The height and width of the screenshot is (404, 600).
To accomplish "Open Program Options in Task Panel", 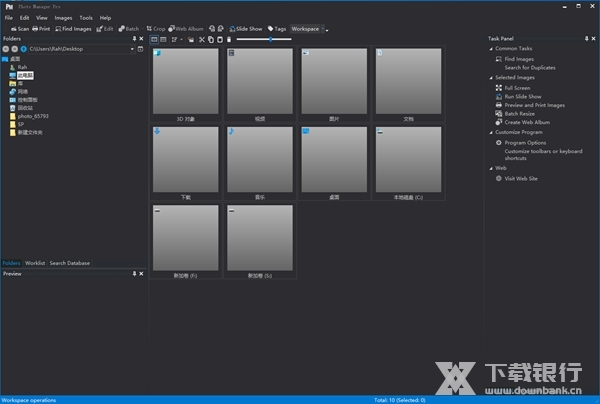I will pos(527,142).
